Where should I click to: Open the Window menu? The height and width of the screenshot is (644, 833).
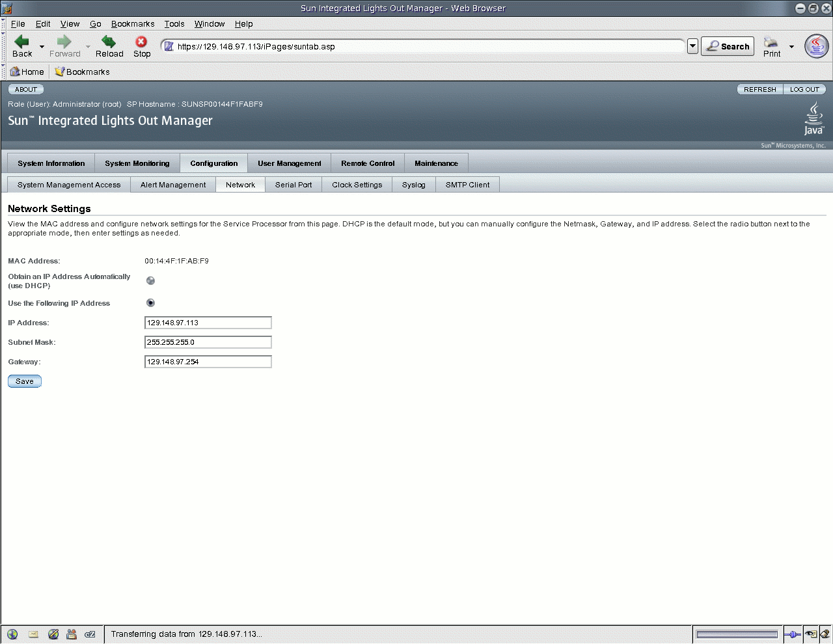tap(210, 24)
